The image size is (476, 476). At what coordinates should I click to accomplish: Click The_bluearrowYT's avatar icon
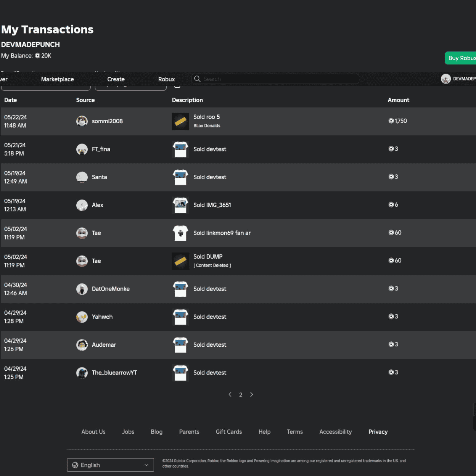(x=82, y=373)
